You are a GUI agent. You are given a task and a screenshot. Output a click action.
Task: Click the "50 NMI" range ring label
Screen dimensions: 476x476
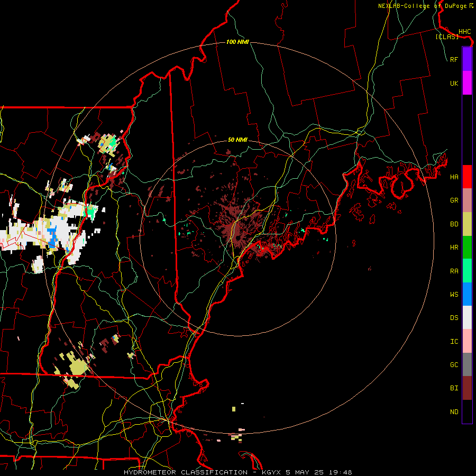pos(237,140)
